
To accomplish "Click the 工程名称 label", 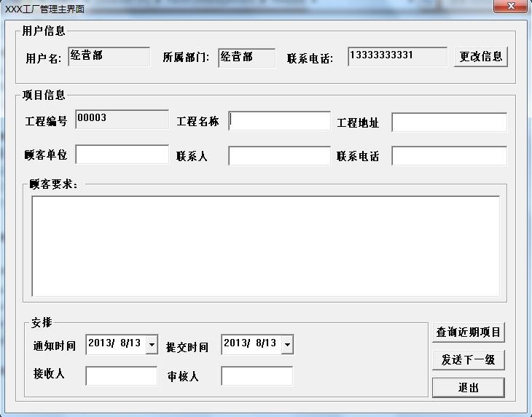I will (x=197, y=122).
